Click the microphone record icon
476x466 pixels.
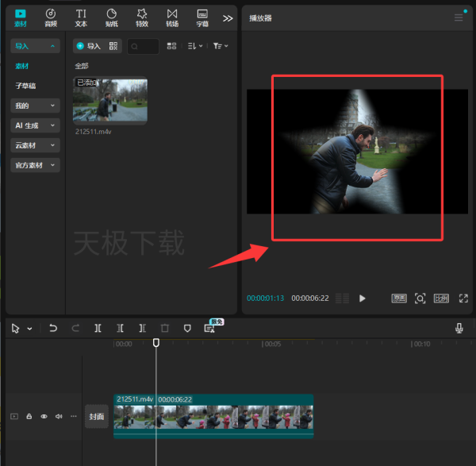[x=459, y=328]
